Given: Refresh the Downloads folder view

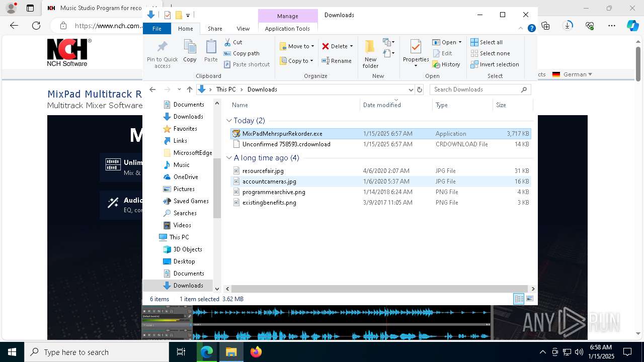Looking at the screenshot, I should (420, 89).
